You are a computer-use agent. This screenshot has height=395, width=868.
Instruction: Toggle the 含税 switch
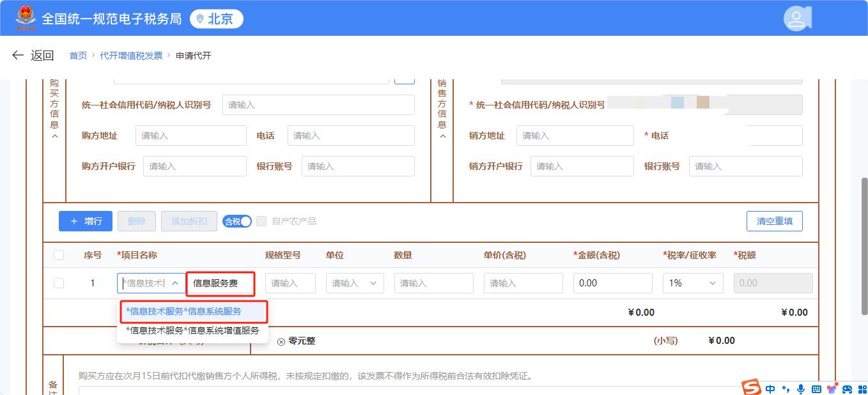point(237,221)
